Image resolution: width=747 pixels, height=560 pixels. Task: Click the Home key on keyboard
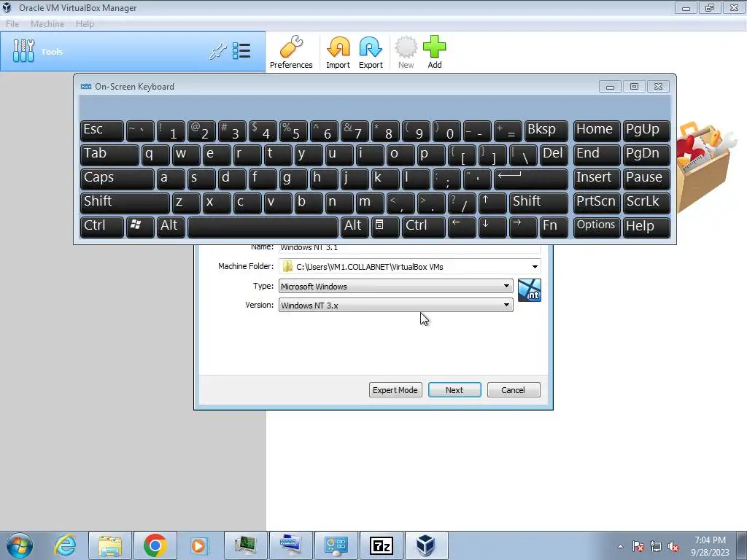tap(597, 131)
